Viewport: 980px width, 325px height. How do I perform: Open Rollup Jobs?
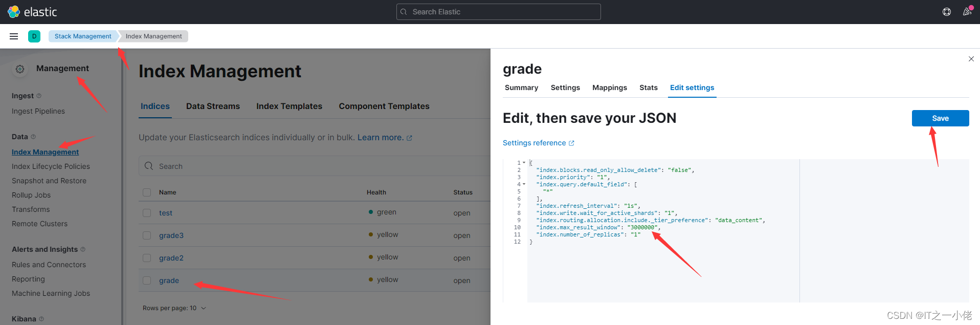(x=31, y=195)
